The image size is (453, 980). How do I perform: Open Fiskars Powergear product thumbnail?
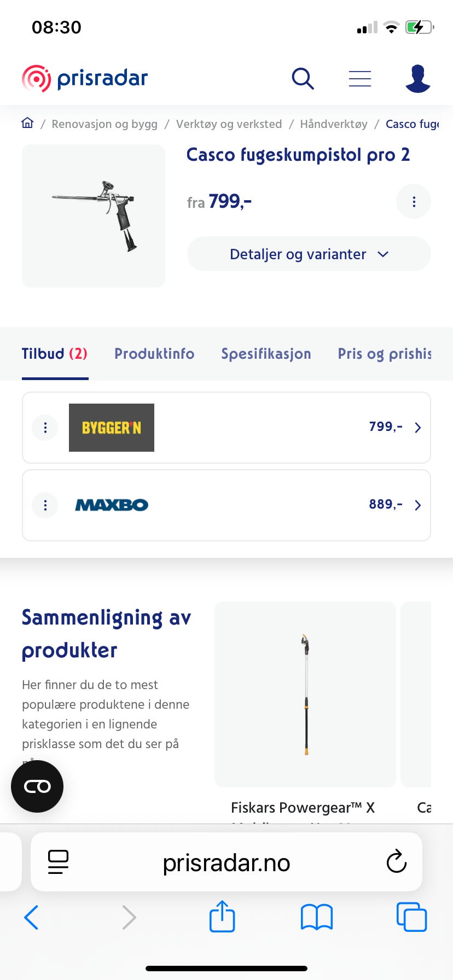click(x=305, y=695)
